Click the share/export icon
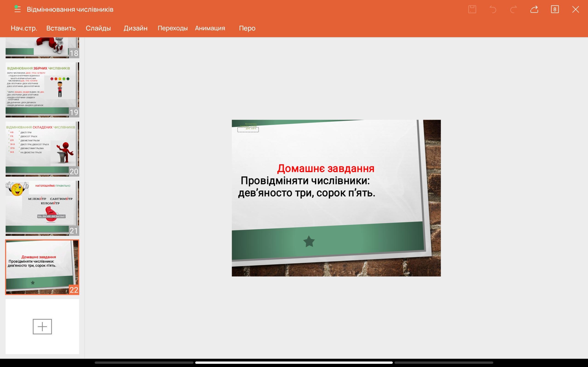The image size is (588, 367). point(534,9)
